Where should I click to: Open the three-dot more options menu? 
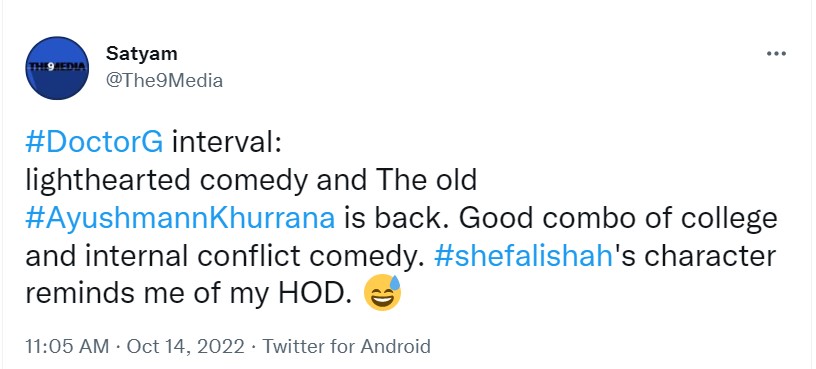pyautogui.click(x=776, y=54)
